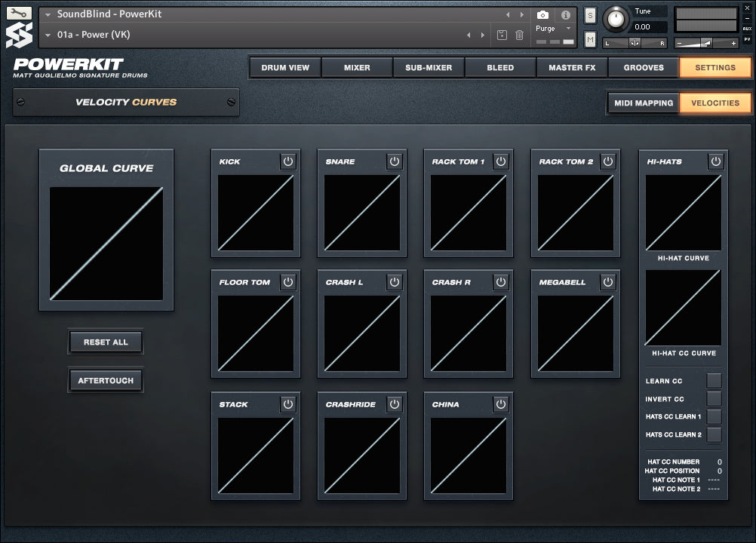The height and width of the screenshot is (543, 756).
Task: Click the Tune knob
Action: pos(616,19)
